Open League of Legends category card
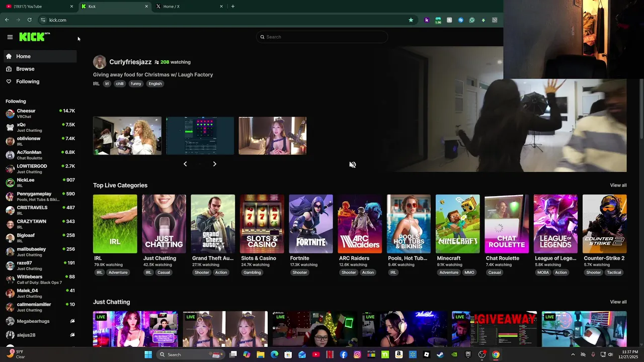 tap(555, 224)
